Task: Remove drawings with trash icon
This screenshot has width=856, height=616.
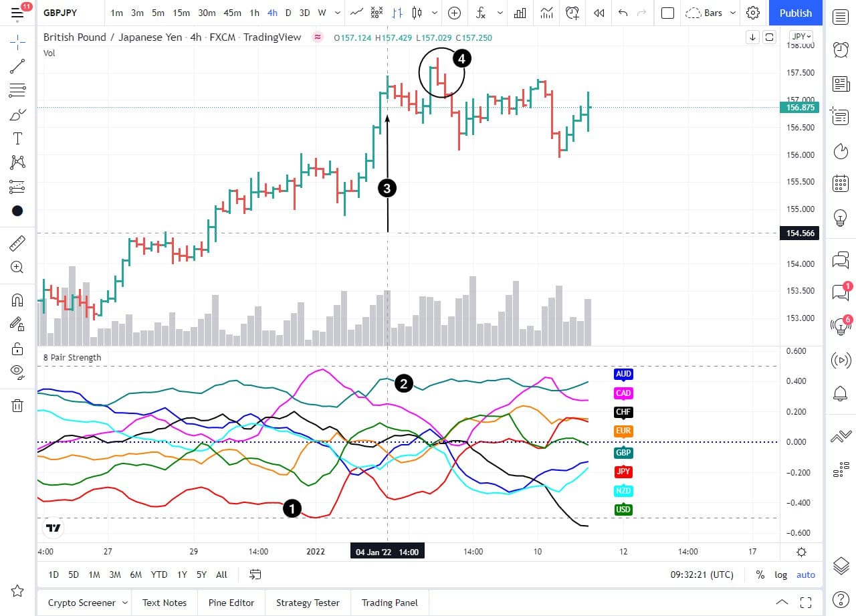Action: 17,405
